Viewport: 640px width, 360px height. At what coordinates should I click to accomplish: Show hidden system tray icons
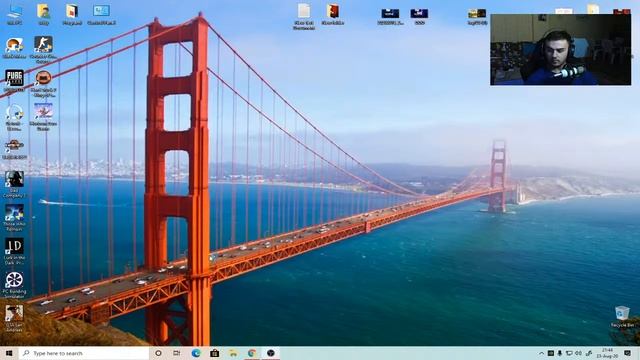541,353
